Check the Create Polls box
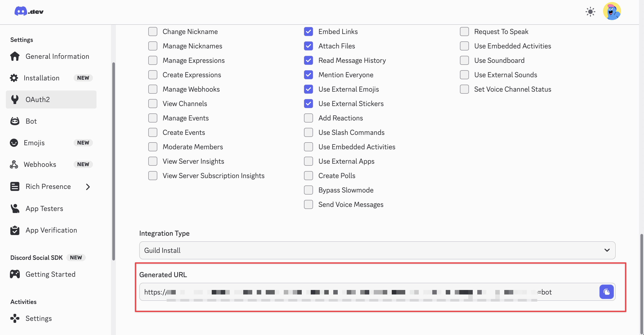644x335 pixels. pyautogui.click(x=308, y=176)
